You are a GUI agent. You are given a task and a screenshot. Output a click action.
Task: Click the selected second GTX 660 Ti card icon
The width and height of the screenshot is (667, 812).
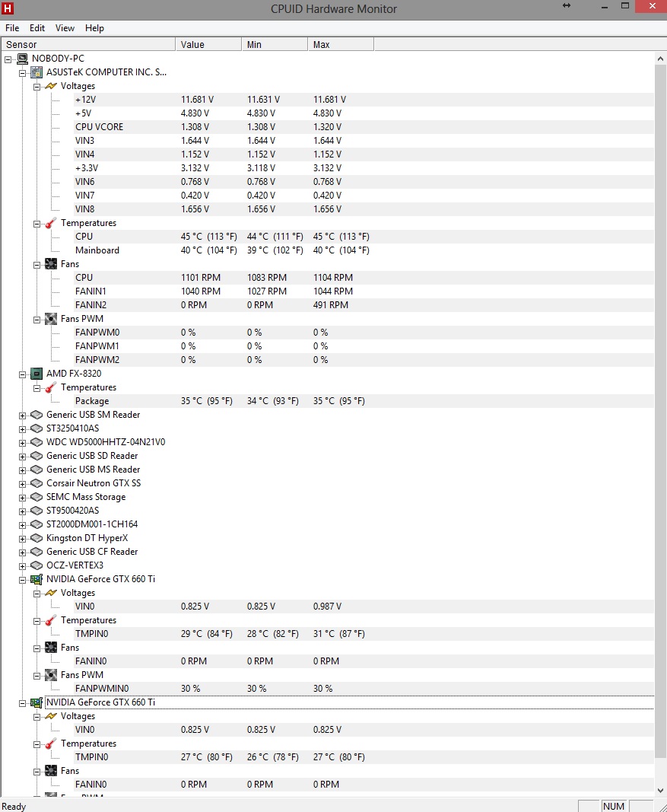coord(37,702)
